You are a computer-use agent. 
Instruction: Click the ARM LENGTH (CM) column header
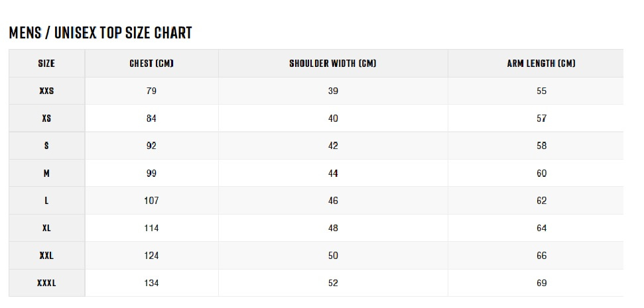pyautogui.click(x=541, y=64)
